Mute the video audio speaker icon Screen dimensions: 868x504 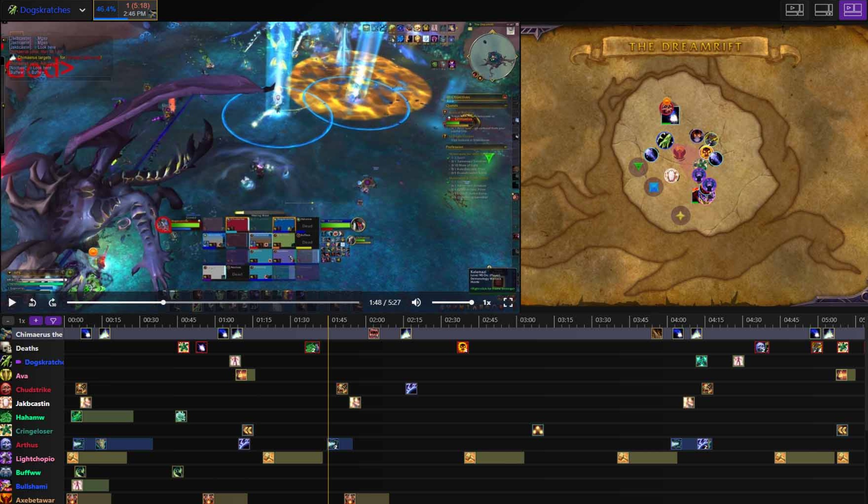pyautogui.click(x=416, y=302)
